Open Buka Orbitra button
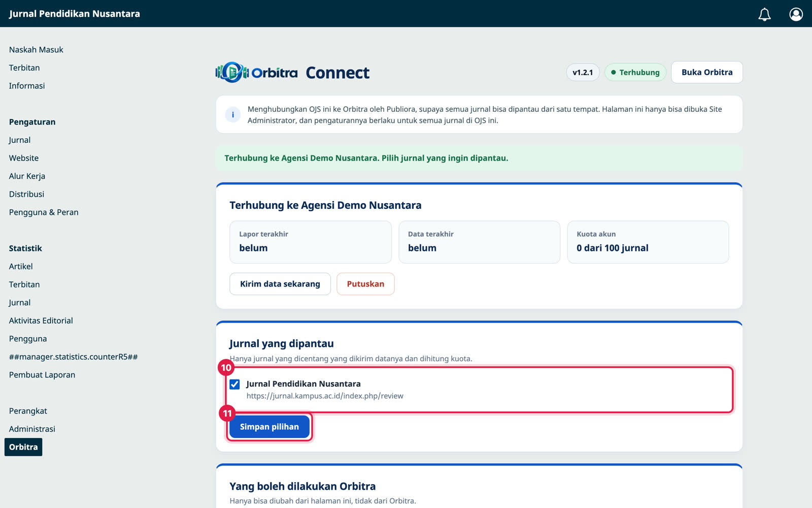The height and width of the screenshot is (508, 812). (x=707, y=72)
